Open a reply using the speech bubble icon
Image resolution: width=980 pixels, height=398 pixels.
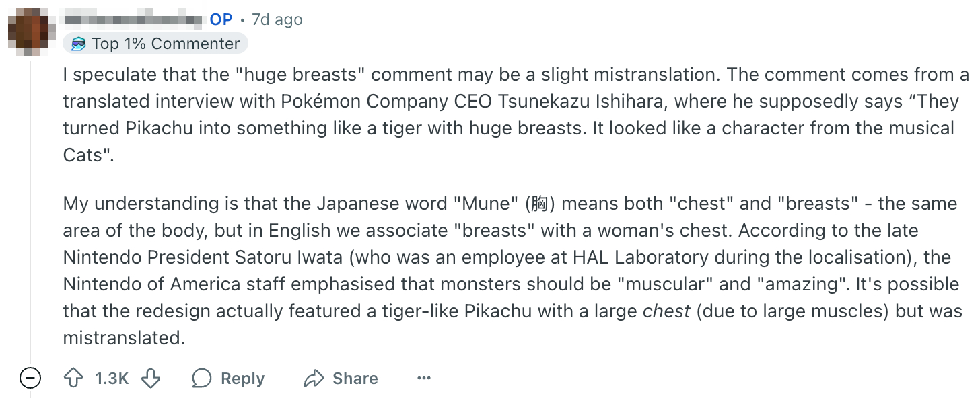coord(201,378)
